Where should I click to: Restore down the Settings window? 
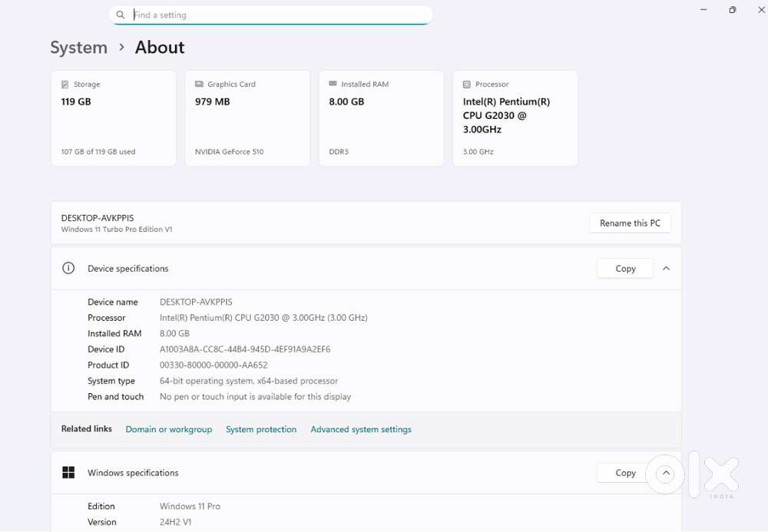732,10
